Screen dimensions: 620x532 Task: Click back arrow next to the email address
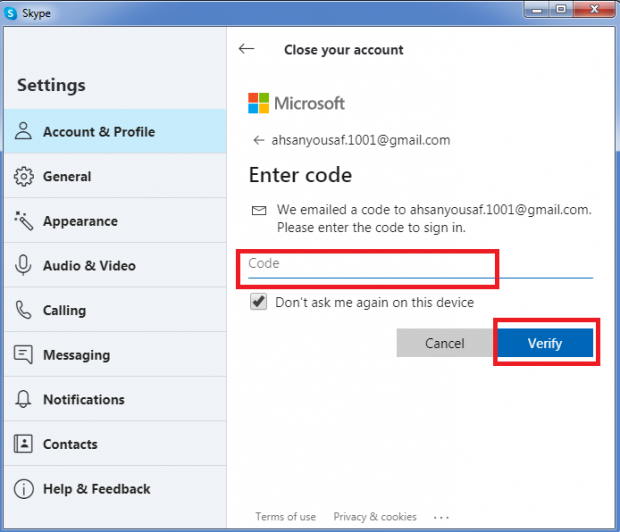click(259, 140)
